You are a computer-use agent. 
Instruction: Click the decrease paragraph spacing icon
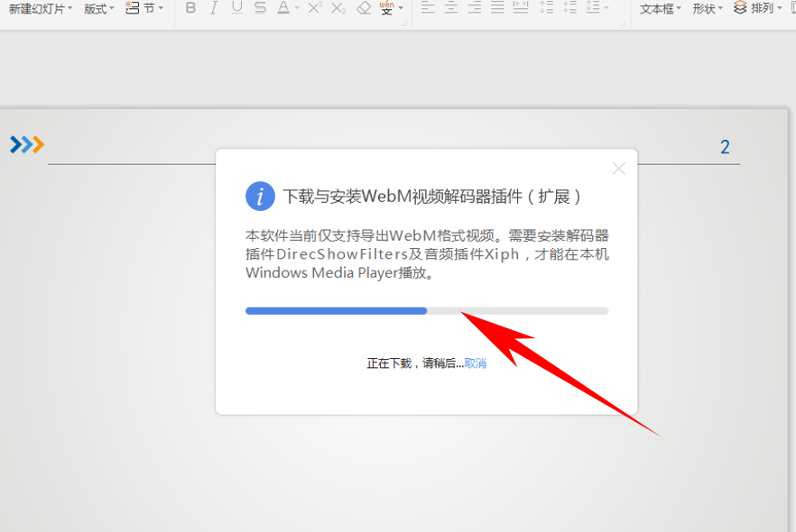click(569, 7)
